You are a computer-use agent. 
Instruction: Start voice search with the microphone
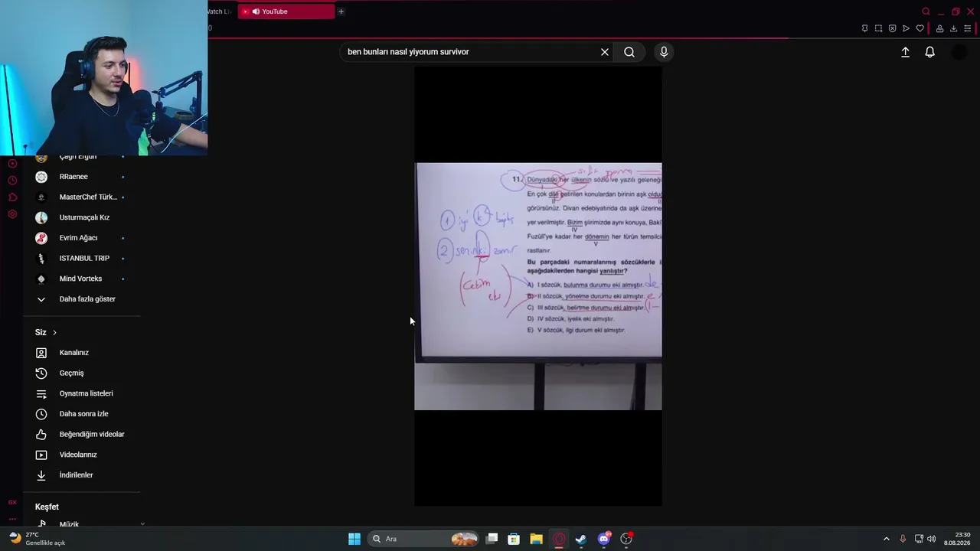pos(664,52)
